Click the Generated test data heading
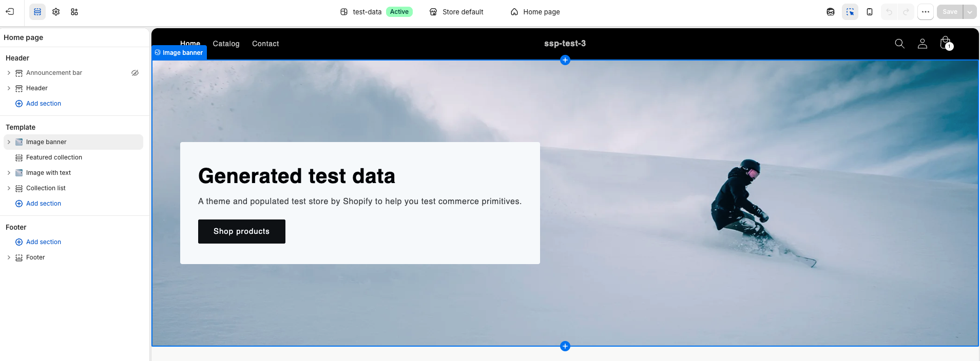Image resolution: width=980 pixels, height=361 pixels. [297, 176]
